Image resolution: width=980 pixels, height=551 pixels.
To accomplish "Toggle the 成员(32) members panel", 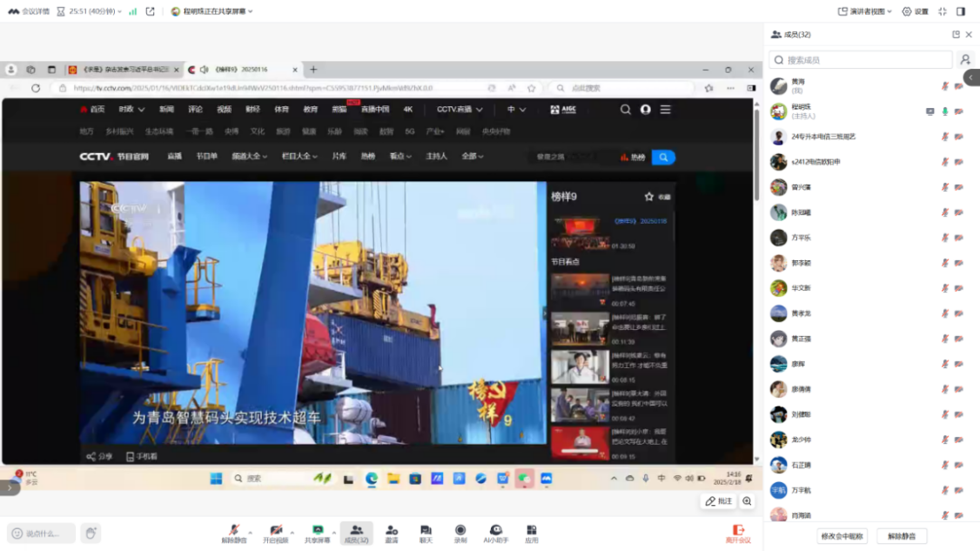I will click(x=356, y=533).
